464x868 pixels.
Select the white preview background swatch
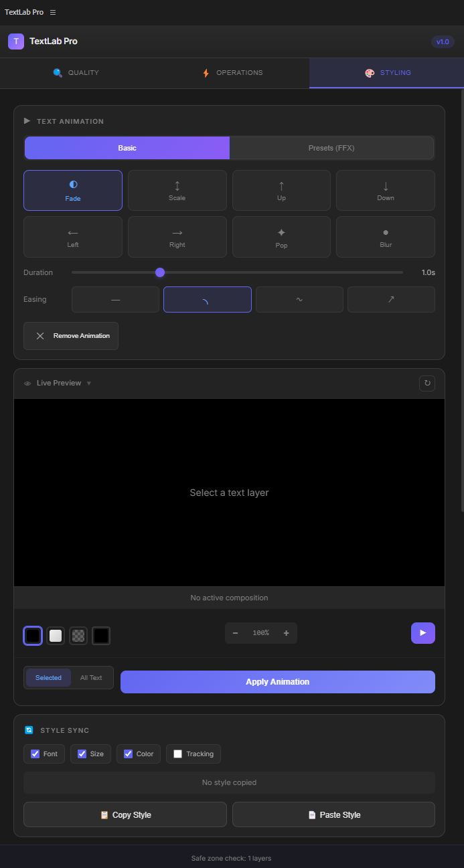pyautogui.click(x=56, y=636)
